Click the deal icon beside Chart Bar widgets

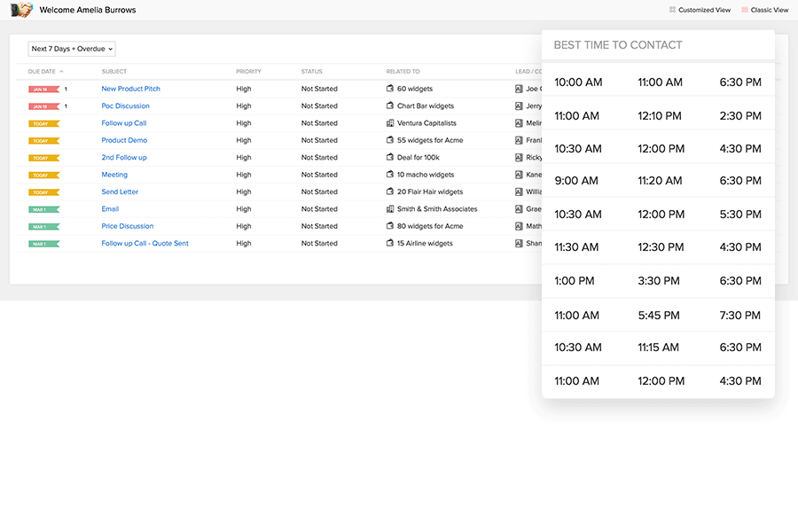click(390, 106)
